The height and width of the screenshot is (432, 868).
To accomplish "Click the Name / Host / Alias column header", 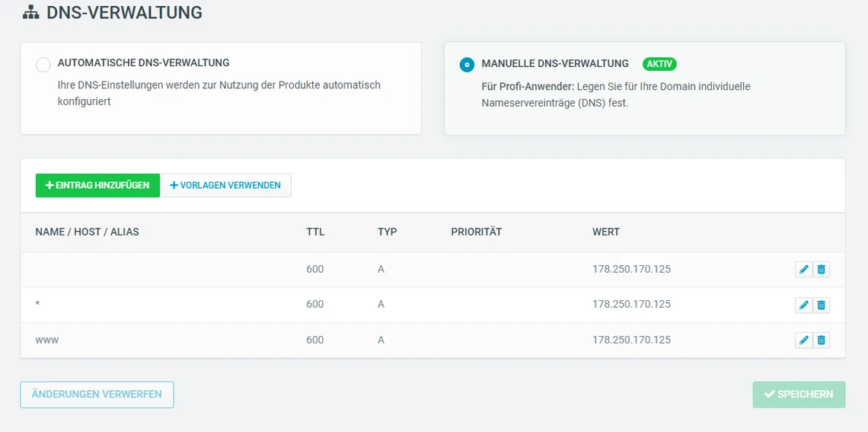I will click(87, 232).
